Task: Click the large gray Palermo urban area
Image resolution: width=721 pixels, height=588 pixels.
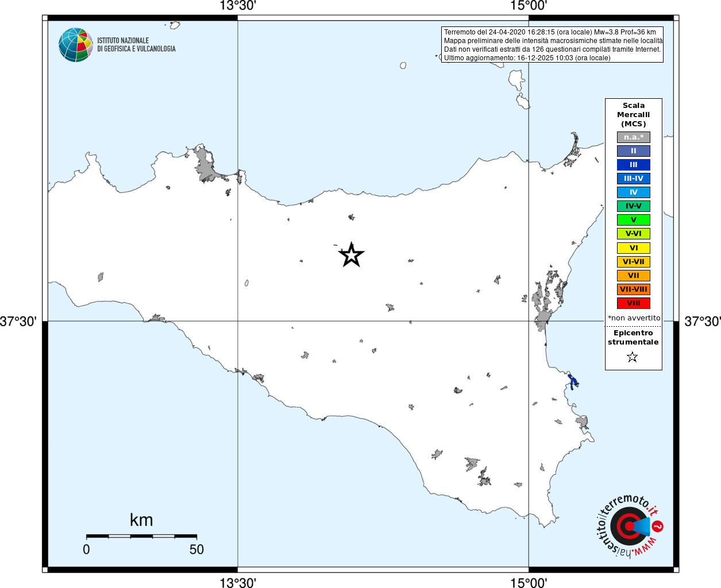Action: 205,165
